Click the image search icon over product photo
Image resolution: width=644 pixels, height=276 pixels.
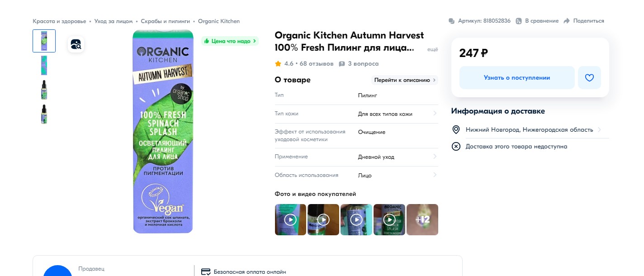pos(76,44)
